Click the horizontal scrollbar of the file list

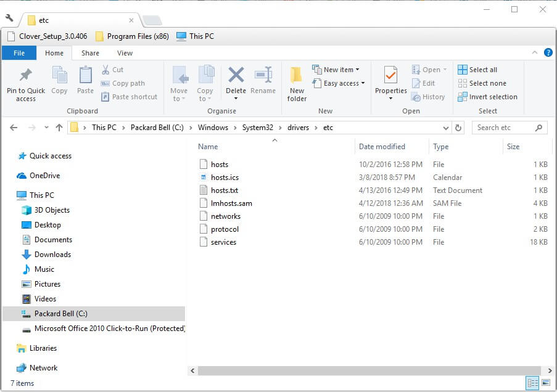coord(369,370)
